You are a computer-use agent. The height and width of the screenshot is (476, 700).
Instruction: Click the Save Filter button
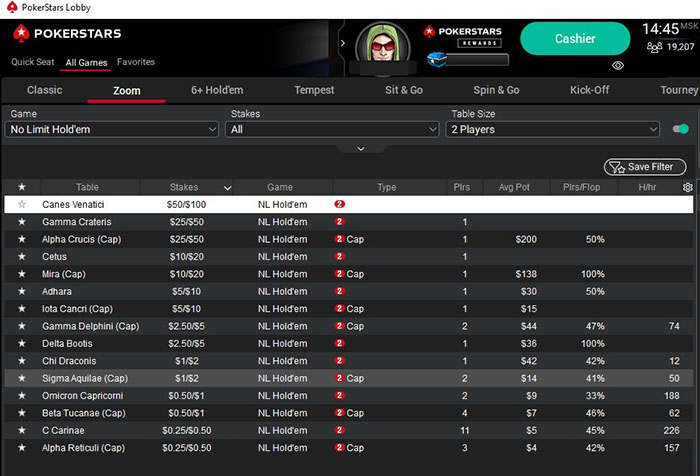point(645,167)
